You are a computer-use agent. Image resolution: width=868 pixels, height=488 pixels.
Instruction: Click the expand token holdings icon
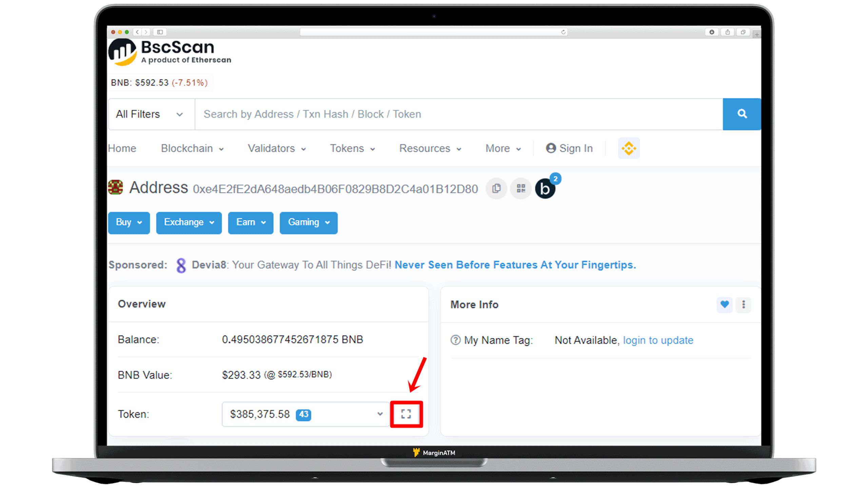coord(406,413)
